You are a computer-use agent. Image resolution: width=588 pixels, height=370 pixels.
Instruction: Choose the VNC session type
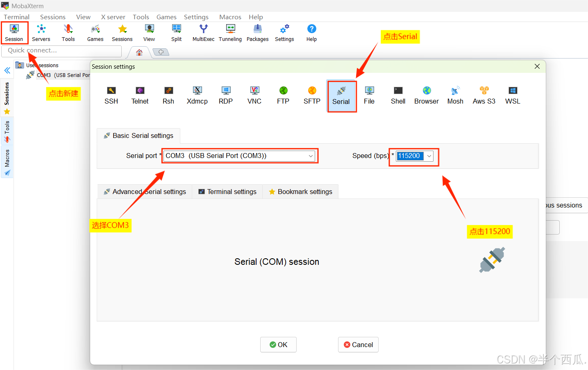[x=254, y=95]
